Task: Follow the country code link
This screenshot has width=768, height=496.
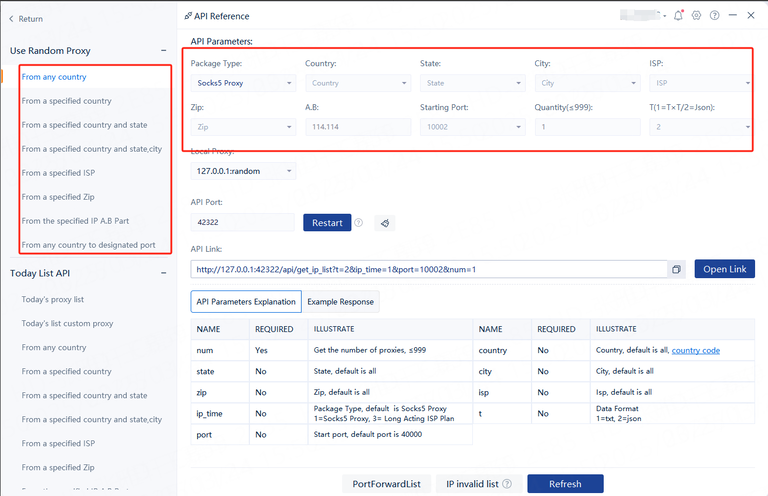Action: point(695,350)
